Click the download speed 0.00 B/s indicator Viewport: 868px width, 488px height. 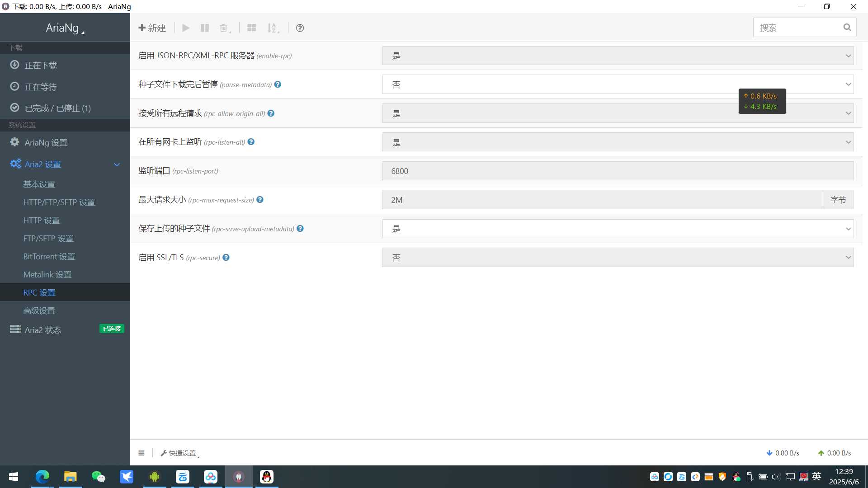[783, 453]
